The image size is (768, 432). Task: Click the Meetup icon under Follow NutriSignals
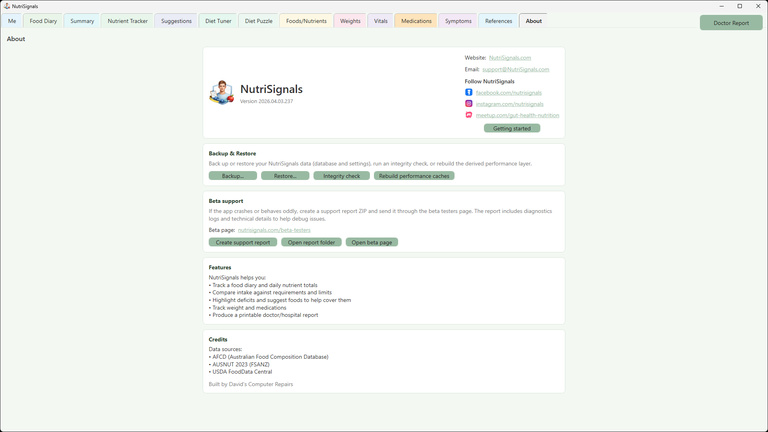(468, 115)
